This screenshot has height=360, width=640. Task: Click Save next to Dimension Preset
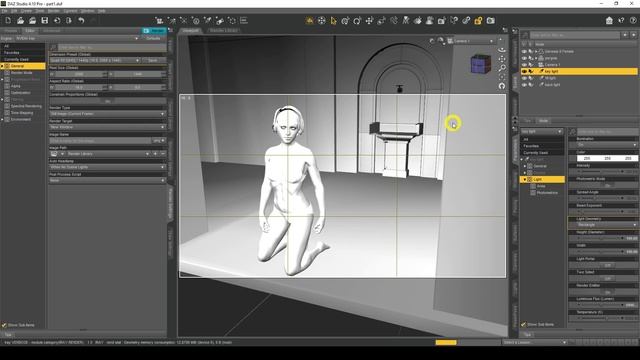153,60
